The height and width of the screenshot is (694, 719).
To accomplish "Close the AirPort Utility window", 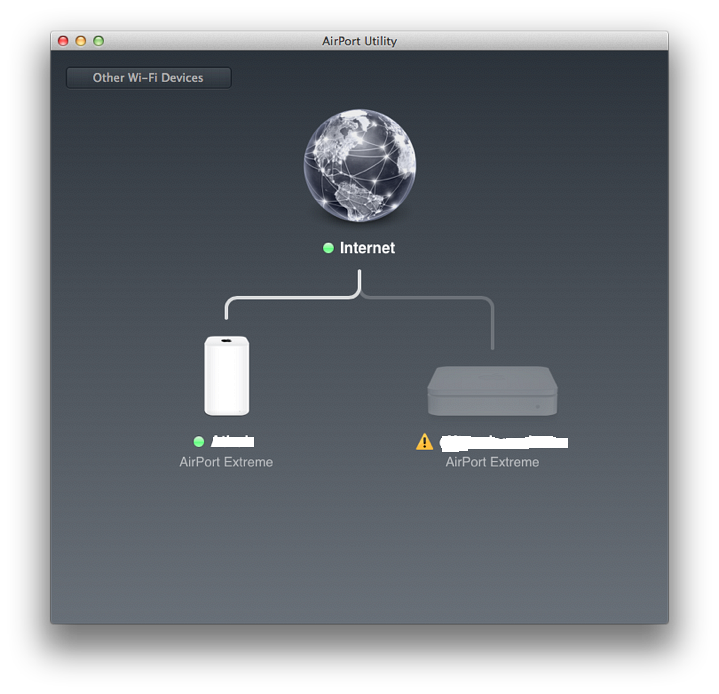I will pos(63,41).
